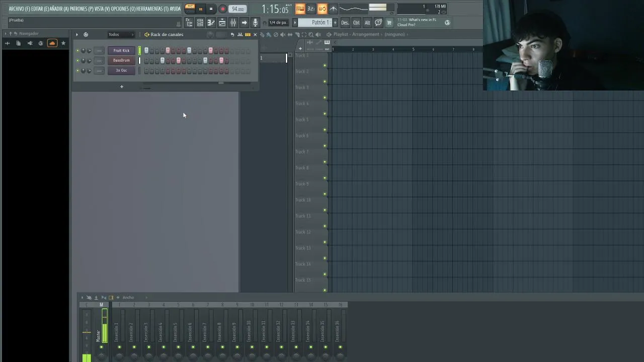Click the step sequencer view icon in rack
Viewport: 644px width, 362px height.
(x=248, y=34)
